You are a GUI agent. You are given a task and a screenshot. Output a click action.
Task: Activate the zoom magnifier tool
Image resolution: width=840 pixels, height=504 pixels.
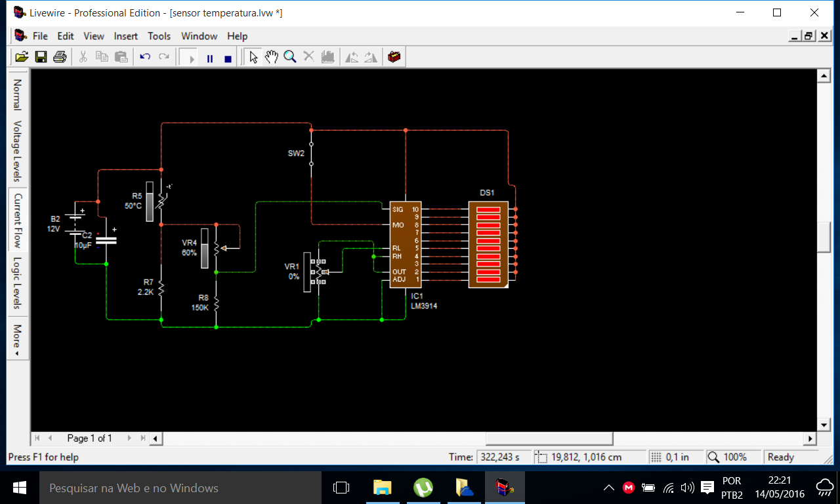(x=289, y=57)
